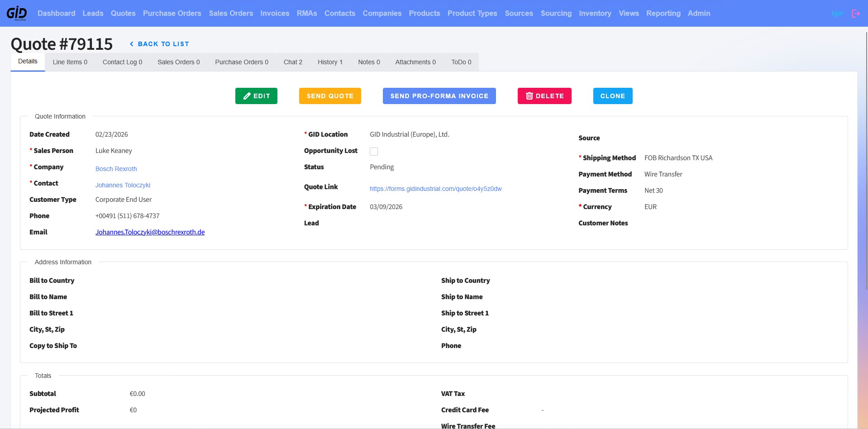Open the Attachments tab

[415, 62]
